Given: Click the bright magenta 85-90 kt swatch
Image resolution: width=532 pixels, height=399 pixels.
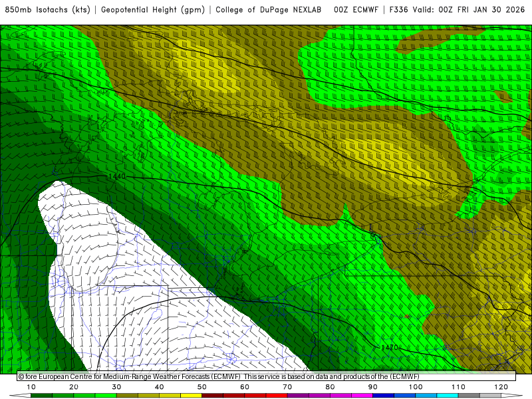Looking at the screenshot, I should click(x=362, y=396).
